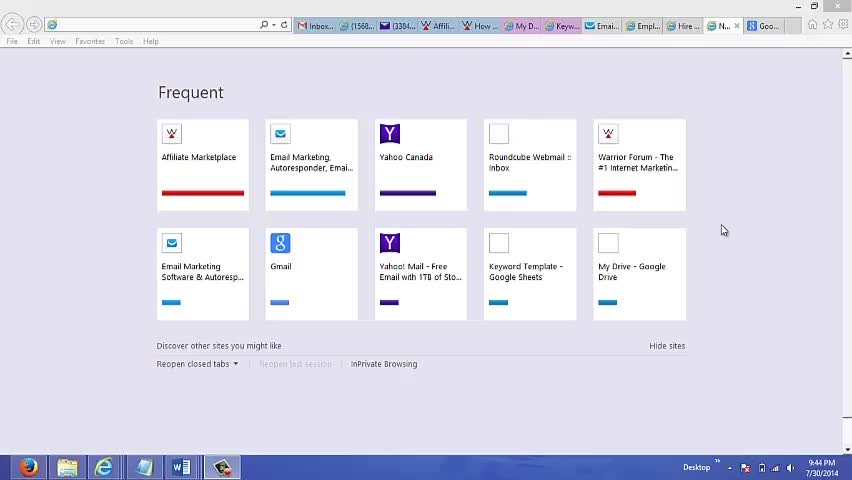Open the Tools gear icon

[x=843, y=24]
